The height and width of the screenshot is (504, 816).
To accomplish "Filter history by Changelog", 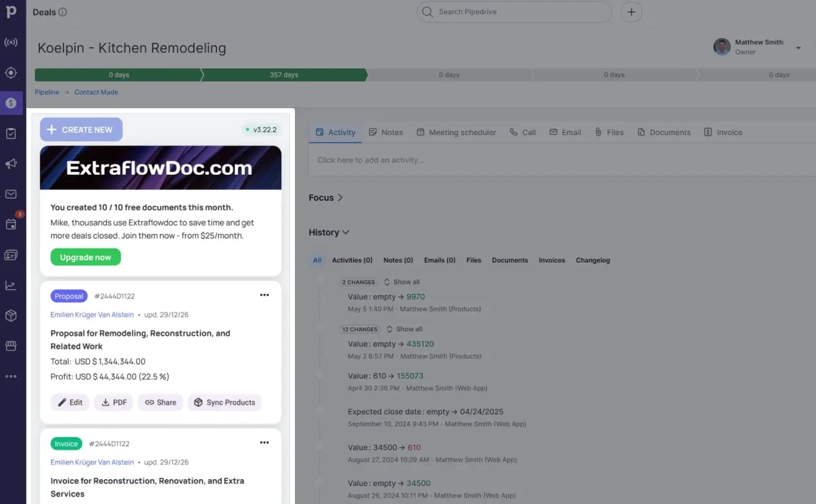I will point(593,260).
